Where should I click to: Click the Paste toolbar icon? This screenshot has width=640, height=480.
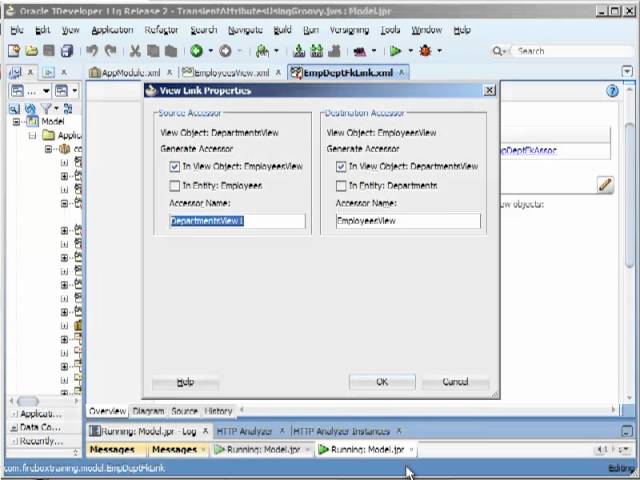[171, 51]
